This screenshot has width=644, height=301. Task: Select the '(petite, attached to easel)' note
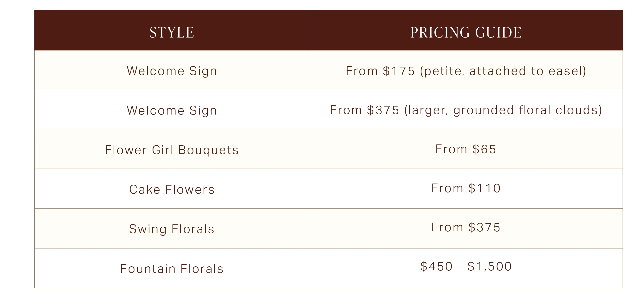503,71
